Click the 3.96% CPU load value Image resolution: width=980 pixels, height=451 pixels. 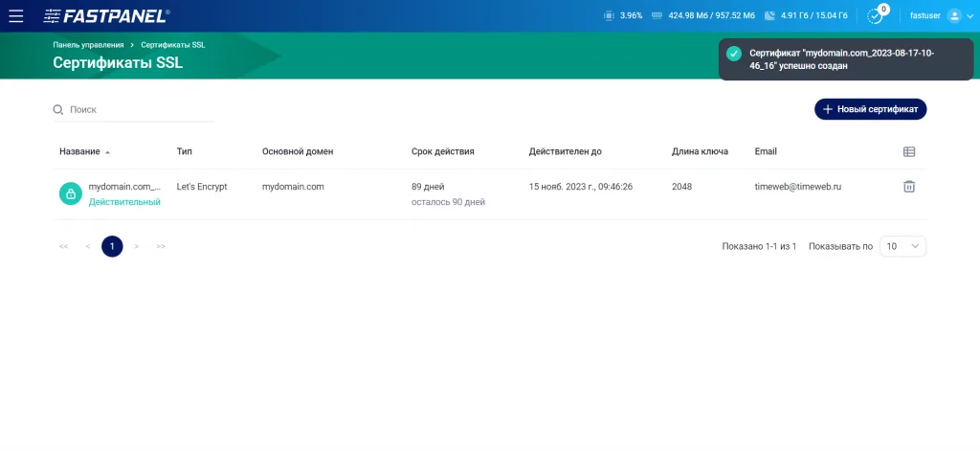click(x=632, y=15)
